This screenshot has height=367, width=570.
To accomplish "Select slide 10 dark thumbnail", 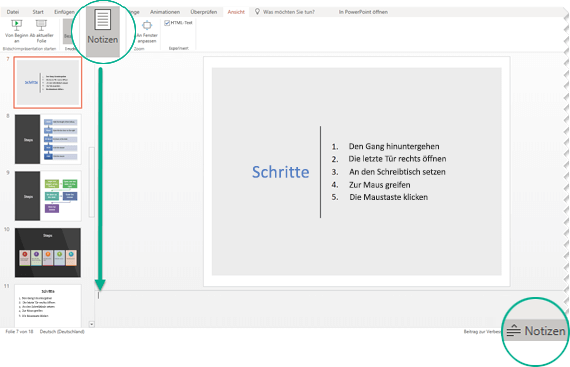I will (48, 253).
